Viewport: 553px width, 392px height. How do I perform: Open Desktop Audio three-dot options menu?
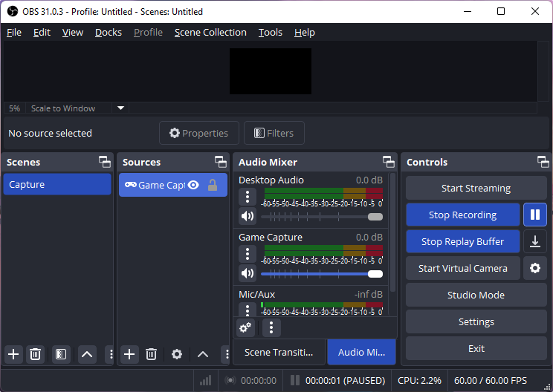tap(248, 197)
